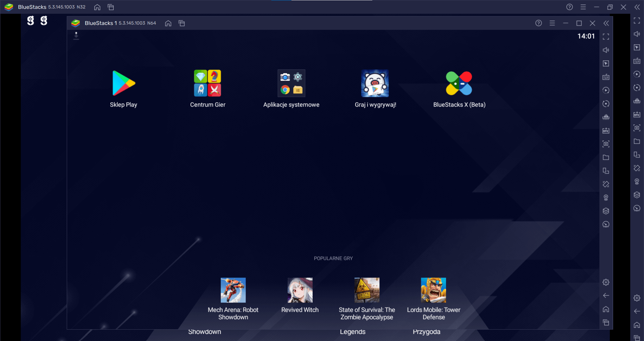Open Lords Mobile: Tower Defense game
Viewport: 644px width, 341px height.
point(434,290)
